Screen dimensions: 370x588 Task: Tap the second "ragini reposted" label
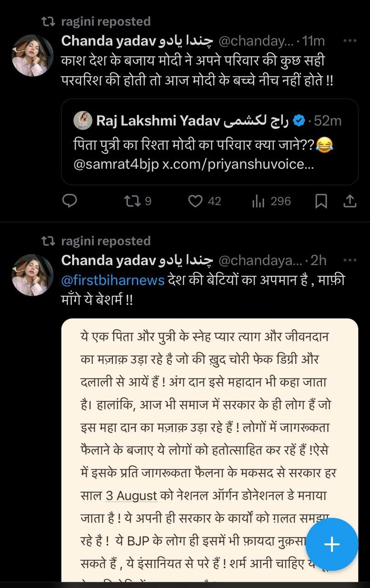click(x=106, y=241)
